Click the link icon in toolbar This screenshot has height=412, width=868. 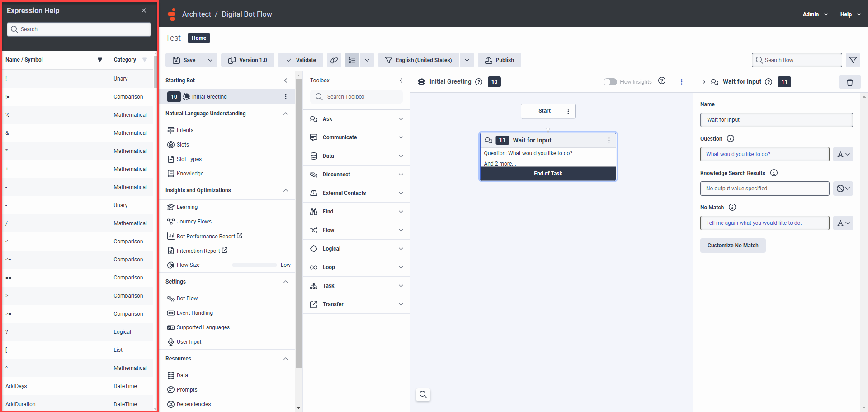coord(334,60)
